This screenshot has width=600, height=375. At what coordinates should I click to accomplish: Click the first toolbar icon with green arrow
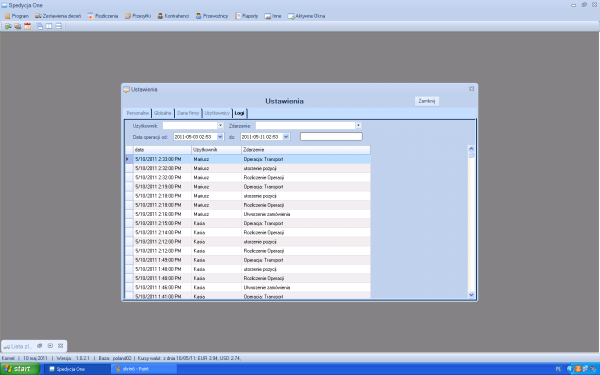click(8, 26)
